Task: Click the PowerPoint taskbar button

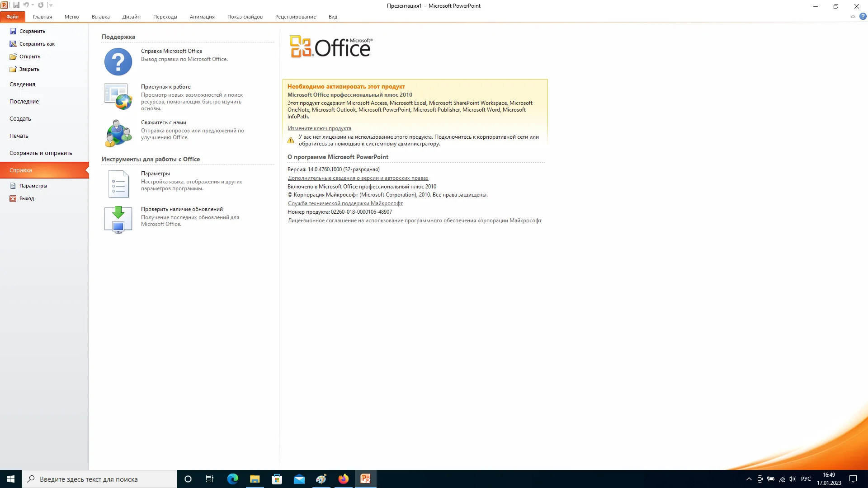Action: 365,479
